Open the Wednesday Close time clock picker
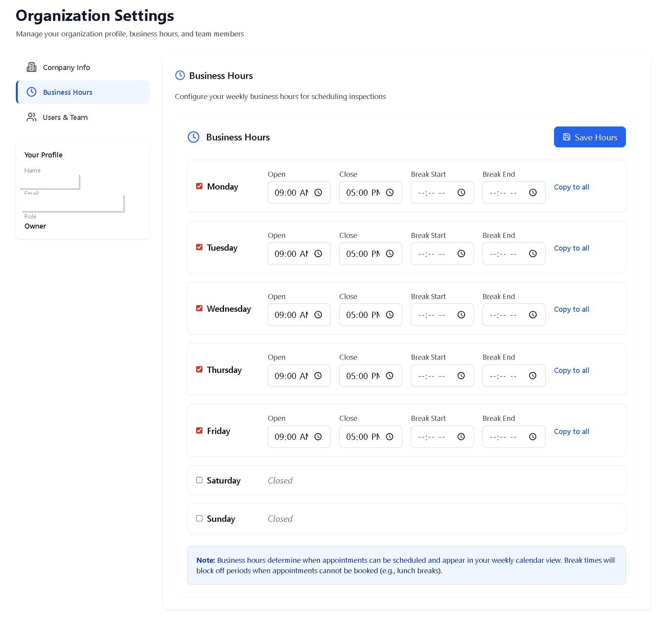Viewport: 672px width, 632px height. click(390, 315)
